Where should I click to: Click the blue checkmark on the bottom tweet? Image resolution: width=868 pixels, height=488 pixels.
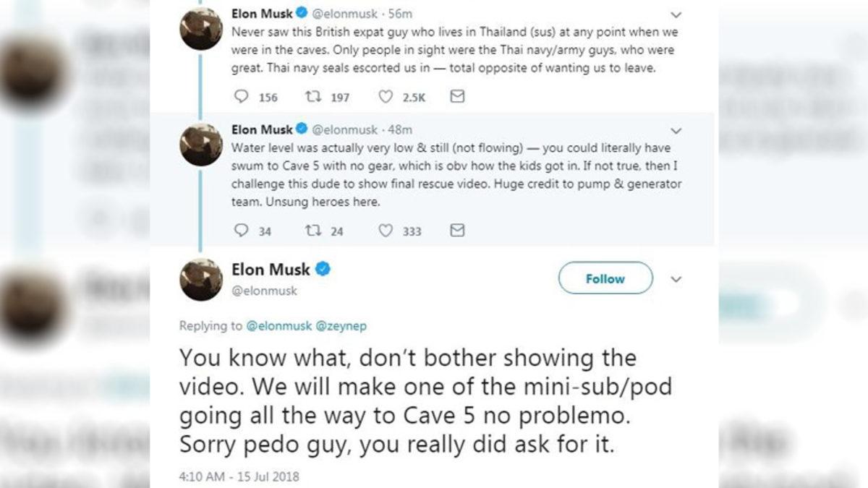(322, 268)
